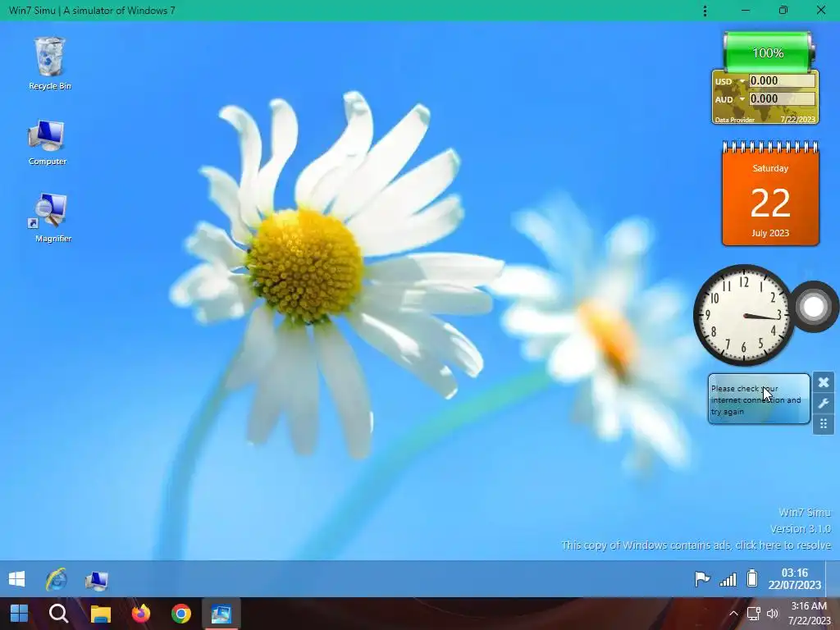
Task: Launch Chrome from host taskbar
Action: [181, 614]
